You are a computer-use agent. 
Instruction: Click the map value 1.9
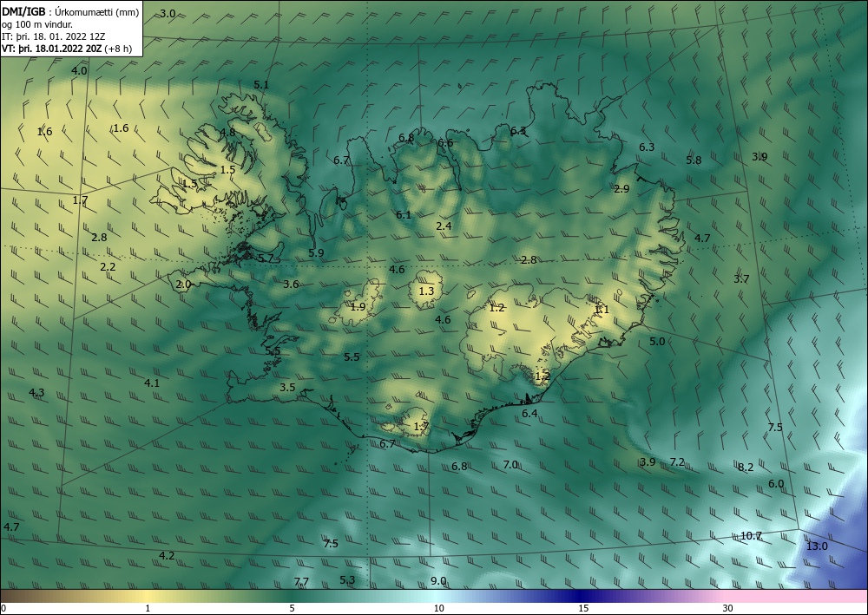(x=358, y=306)
